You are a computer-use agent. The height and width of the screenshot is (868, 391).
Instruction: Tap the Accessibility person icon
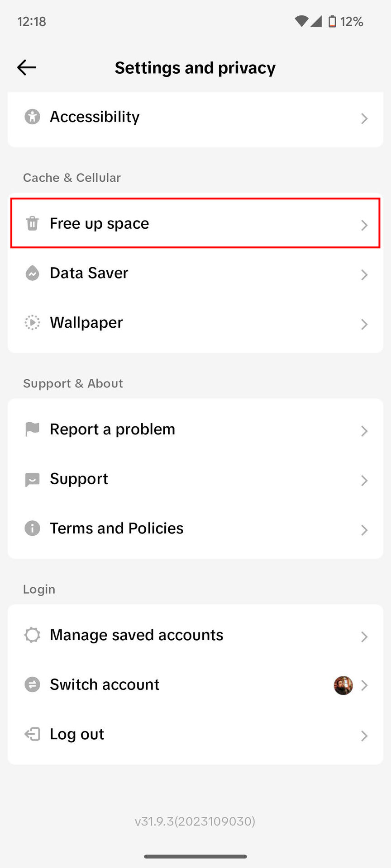tap(32, 117)
